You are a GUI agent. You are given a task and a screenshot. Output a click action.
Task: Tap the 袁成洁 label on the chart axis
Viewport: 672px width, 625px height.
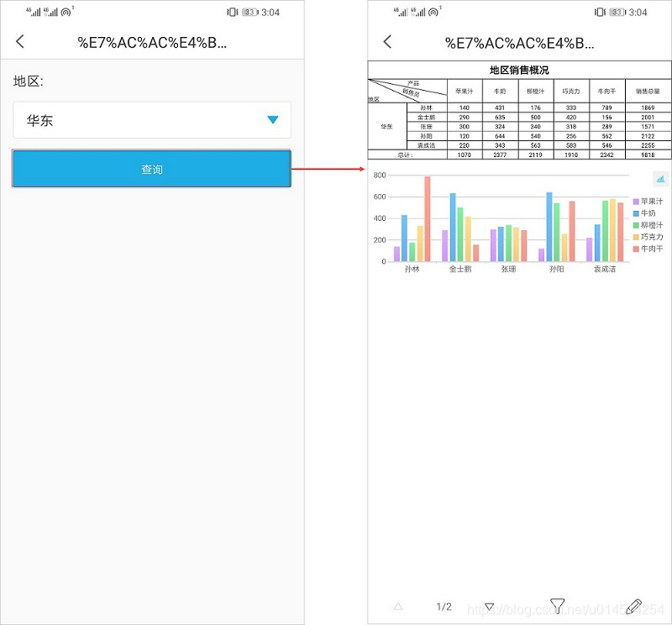[x=605, y=269]
